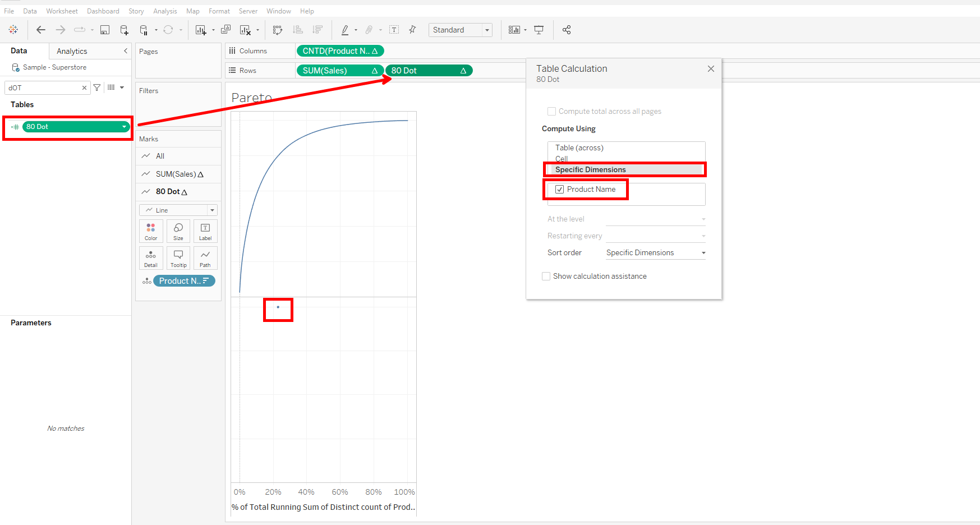
Task: View data list icon in Data pane
Action: (x=111, y=87)
